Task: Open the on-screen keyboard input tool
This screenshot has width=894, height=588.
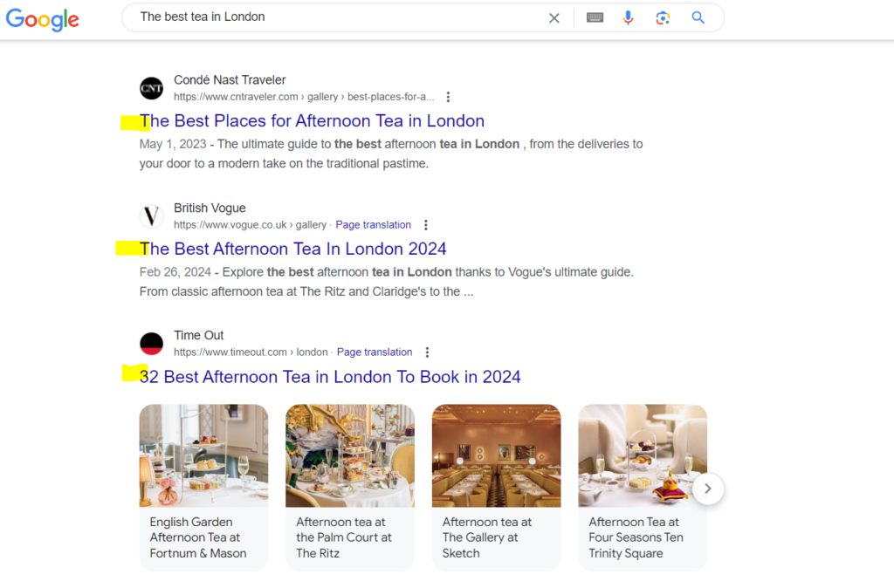Action: (x=595, y=17)
